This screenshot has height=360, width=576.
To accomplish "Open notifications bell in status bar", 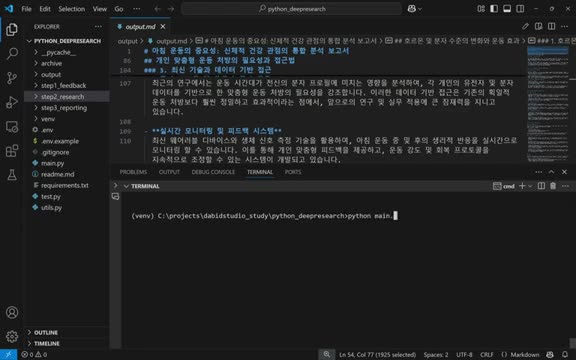I will [565, 354].
